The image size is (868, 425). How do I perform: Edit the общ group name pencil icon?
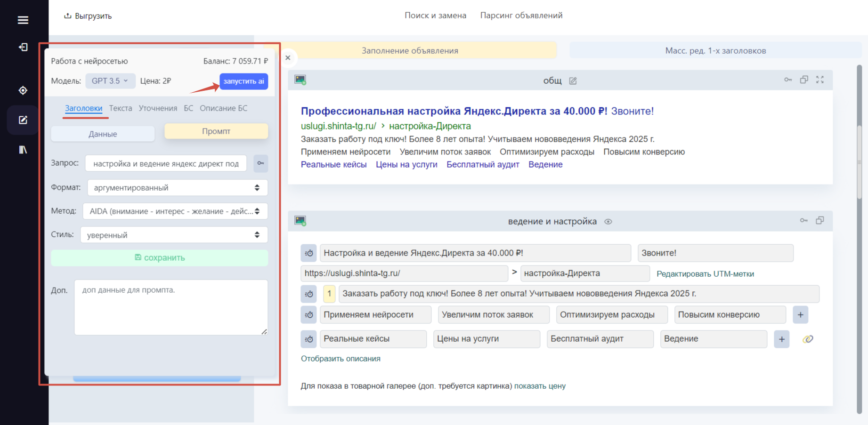point(573,81)
